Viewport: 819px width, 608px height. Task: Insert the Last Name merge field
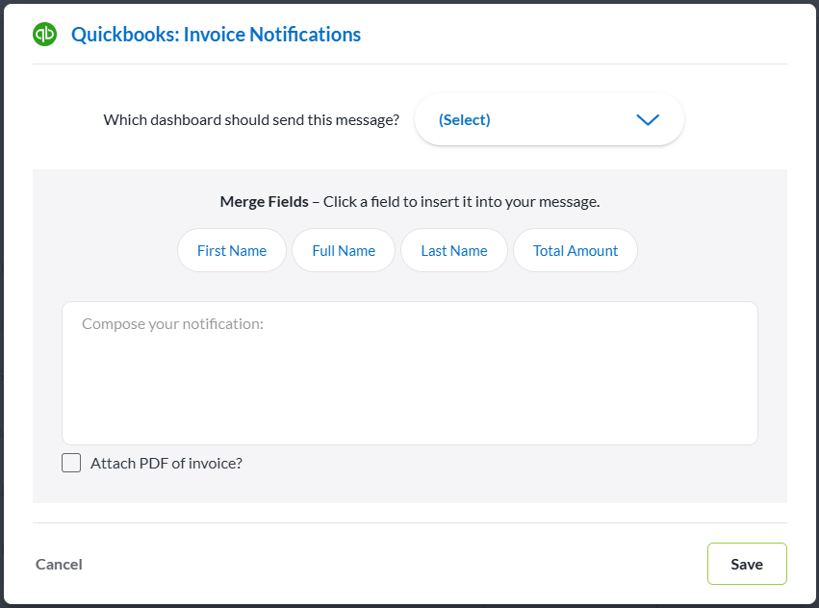point(453,250)
